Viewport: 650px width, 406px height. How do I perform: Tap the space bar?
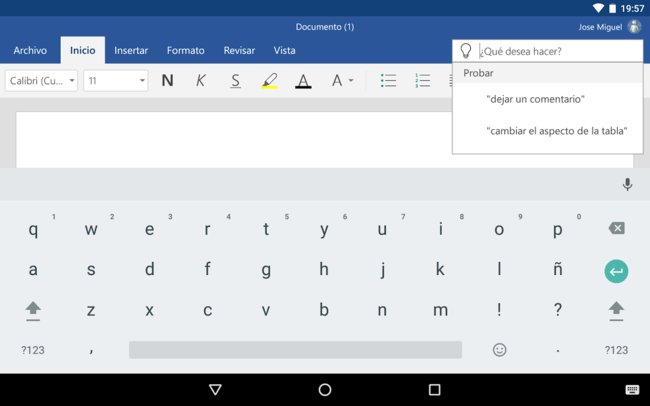295,350
